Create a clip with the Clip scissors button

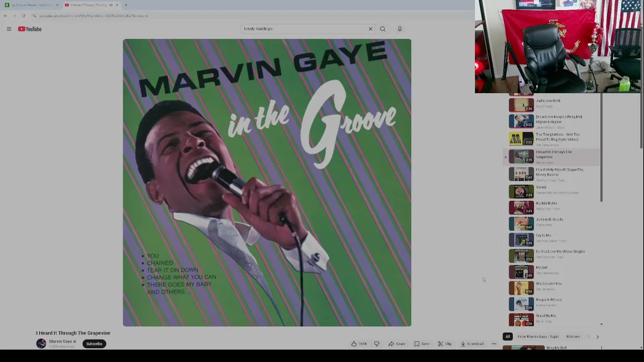445,344
